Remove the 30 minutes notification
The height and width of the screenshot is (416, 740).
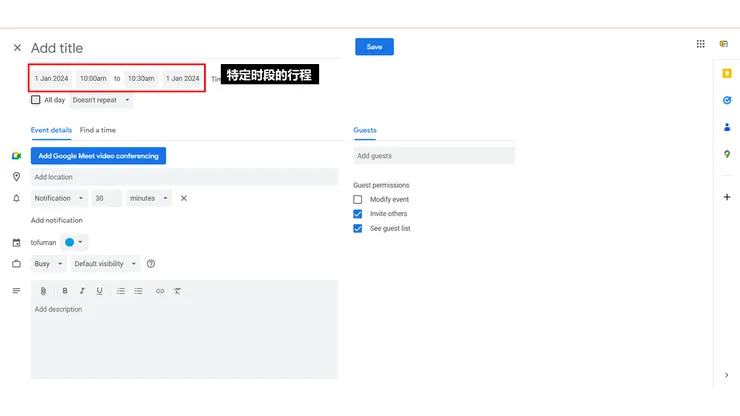(184, 198)
